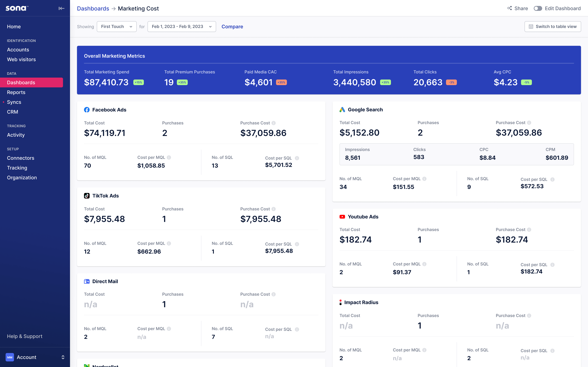588x367 pixels.
Task: Click the Share icon
Action: coord(510,8)
